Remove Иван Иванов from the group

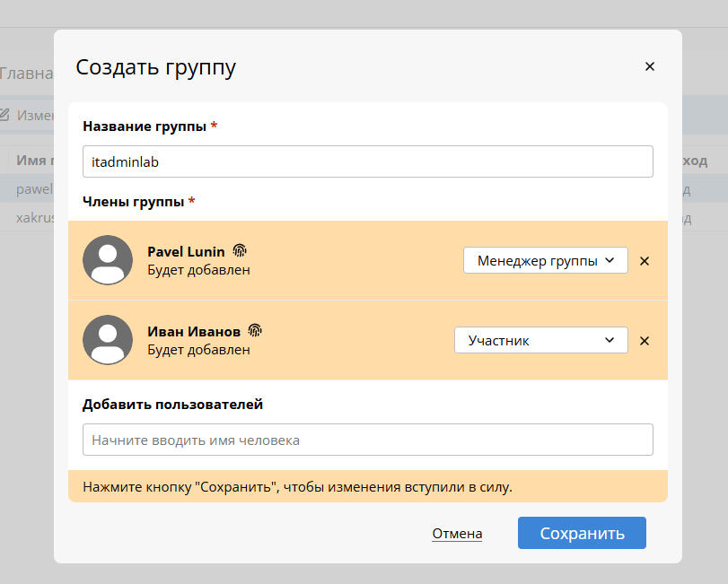[x=645, y=341]
